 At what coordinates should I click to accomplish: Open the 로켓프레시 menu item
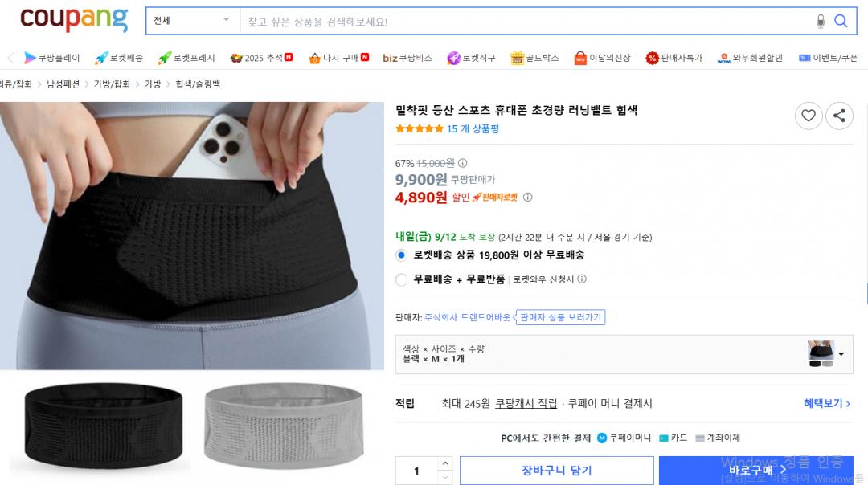pyautogui.click(x=186, y=58)
